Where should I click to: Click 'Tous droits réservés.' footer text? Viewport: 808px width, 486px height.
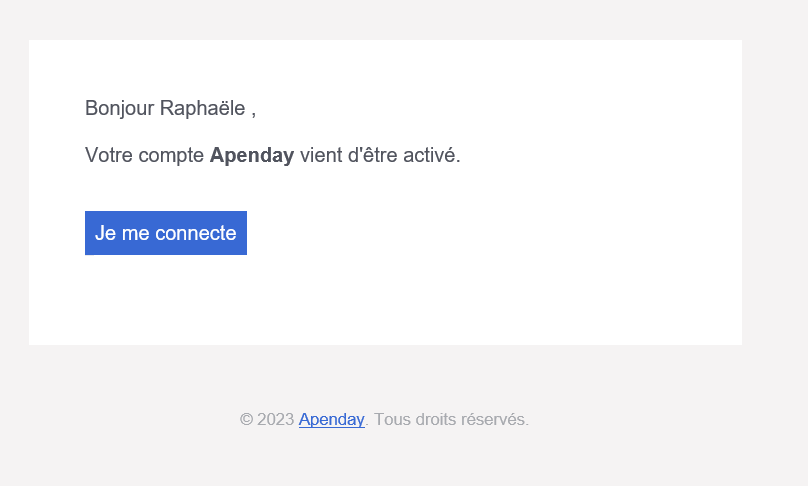(x=451, y=419)
